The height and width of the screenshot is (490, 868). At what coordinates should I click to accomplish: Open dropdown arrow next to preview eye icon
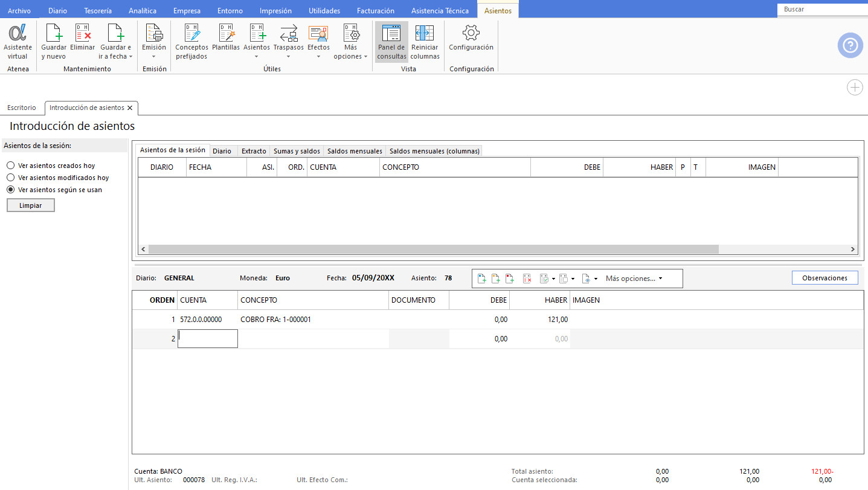point(596,279)
